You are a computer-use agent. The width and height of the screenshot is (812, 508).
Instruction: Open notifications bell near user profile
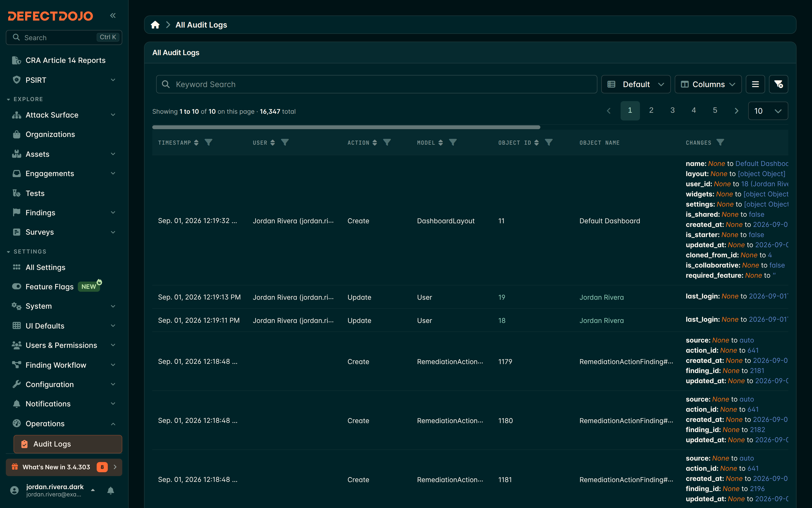pos(110,491)
